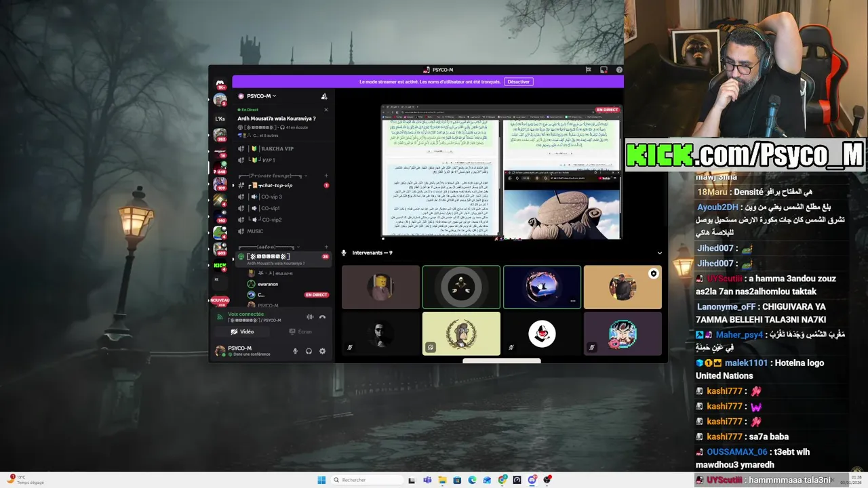Open server with 262 unread badge
Screen dimensions: 868x488
click(x=220, y=135)
